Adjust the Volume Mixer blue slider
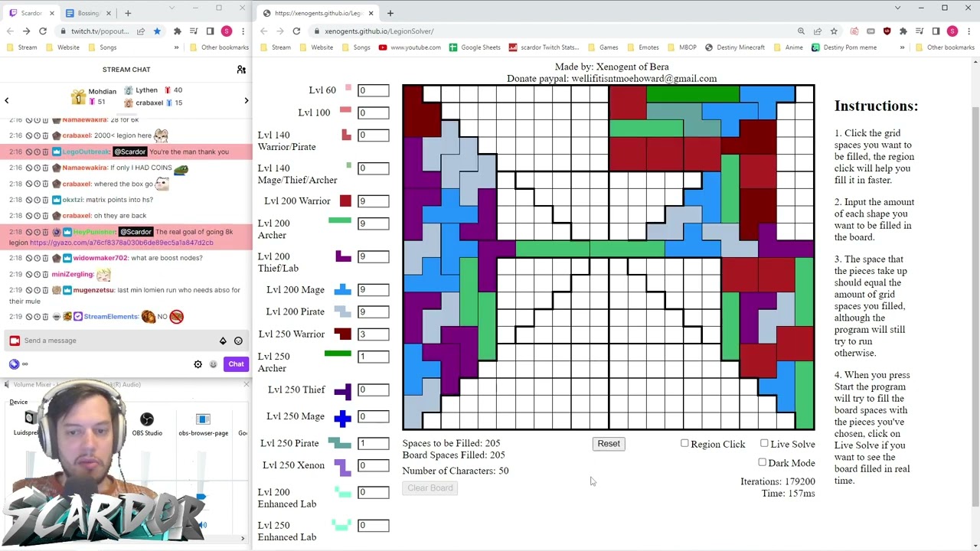 tap(201, 498)
